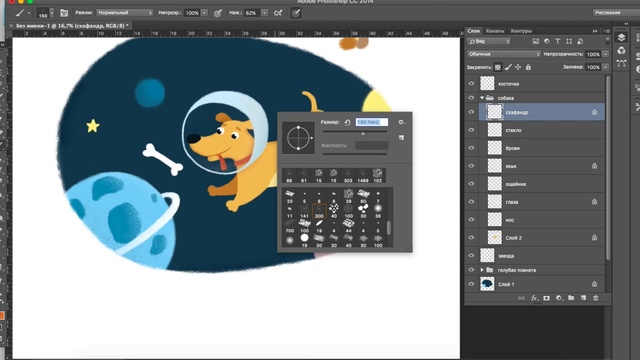Hide the язык layer
This screenshot has width=640, height=360.
[x=471, y=166]
